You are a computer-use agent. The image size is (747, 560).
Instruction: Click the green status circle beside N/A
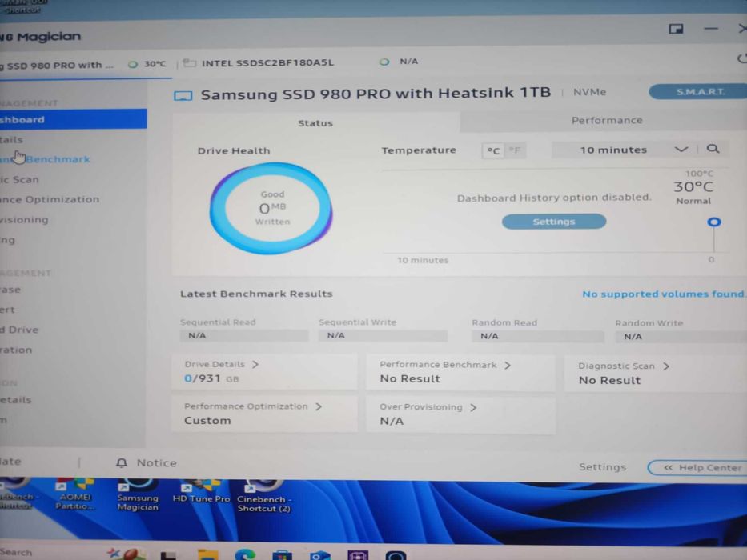point(384,62)
